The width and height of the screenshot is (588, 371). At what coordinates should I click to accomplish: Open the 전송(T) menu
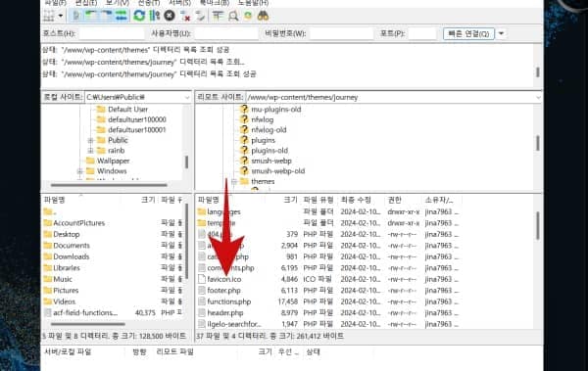(149, 3)
